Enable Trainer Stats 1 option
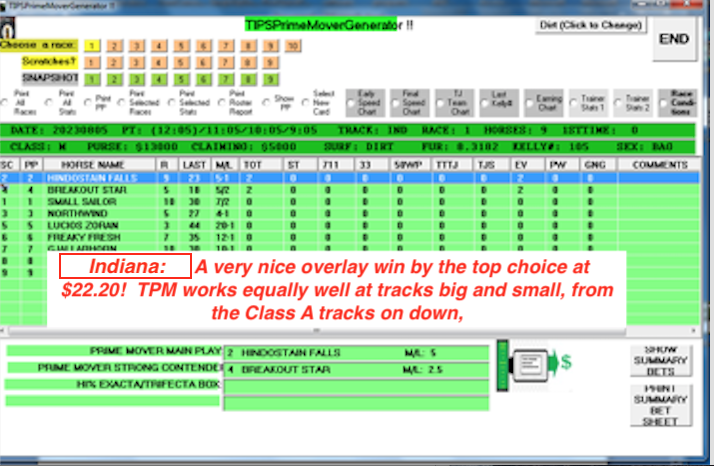The width and height of the screenshot is (714, 466). pyautogui.click(x=588, y=103)
